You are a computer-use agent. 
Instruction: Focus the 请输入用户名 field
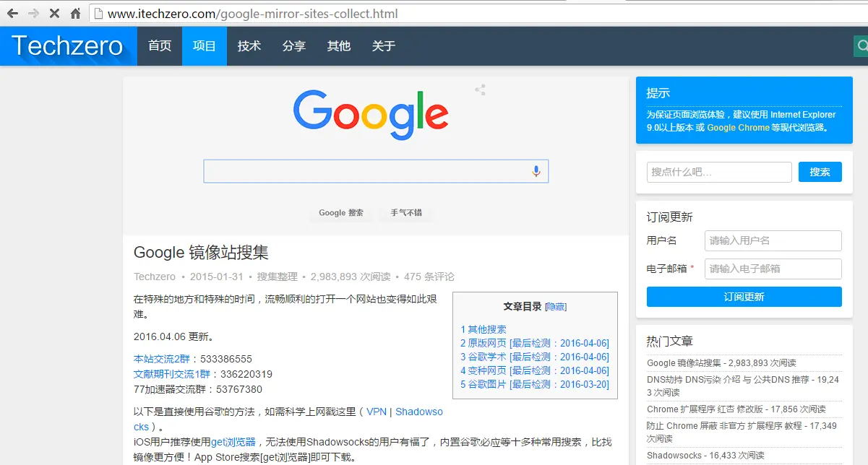(x=773, y=240)
